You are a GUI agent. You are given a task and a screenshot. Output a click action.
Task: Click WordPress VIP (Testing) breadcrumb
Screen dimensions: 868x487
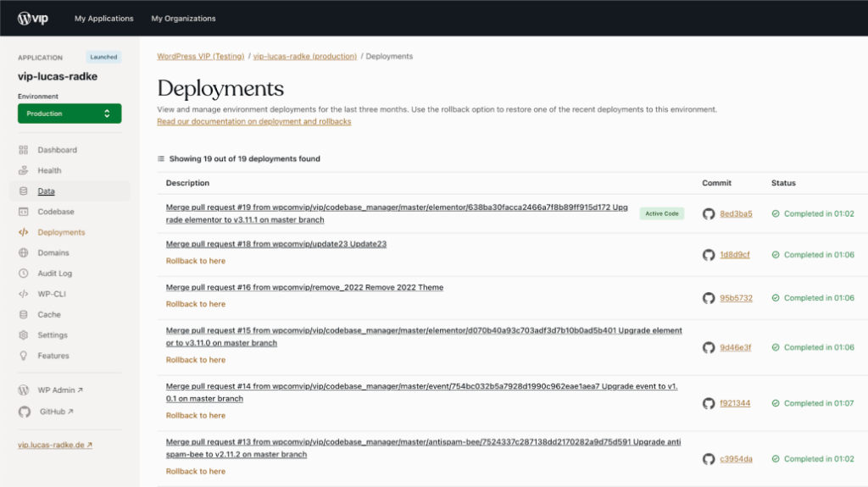[200, 57]
